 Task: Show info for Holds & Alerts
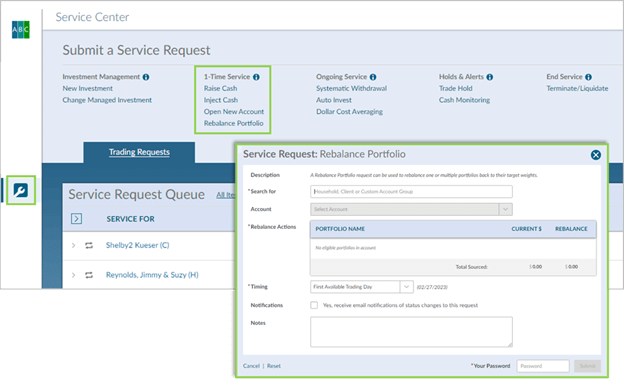(490, 77)
